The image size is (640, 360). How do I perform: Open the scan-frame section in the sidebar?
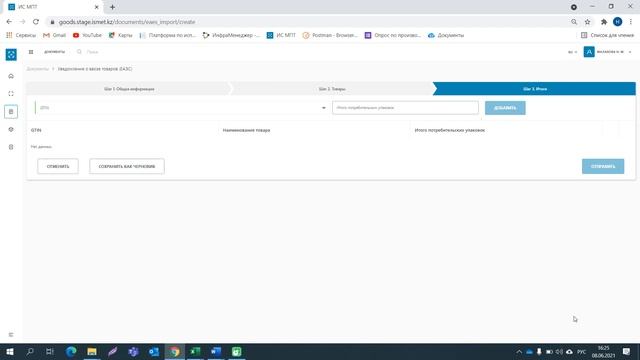[11, 94]
